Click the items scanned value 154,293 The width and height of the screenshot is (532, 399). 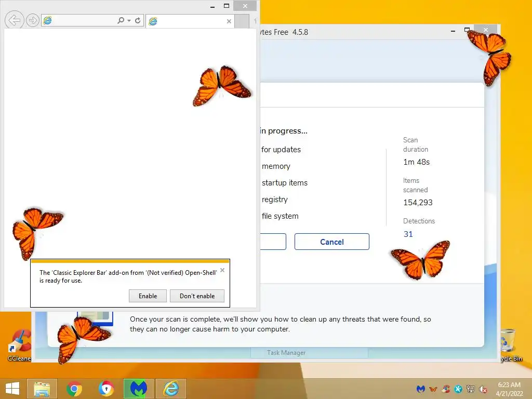tap(418, 203)
